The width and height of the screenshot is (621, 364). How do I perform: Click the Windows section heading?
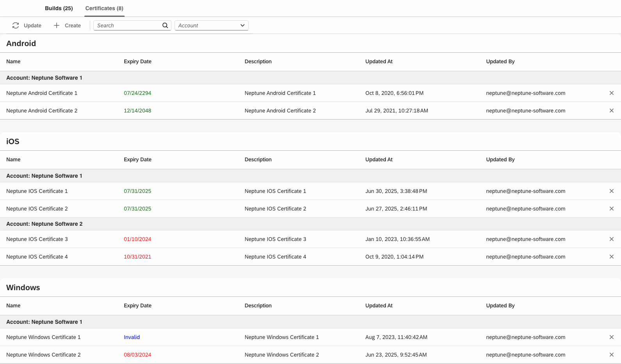coord(23,287)
